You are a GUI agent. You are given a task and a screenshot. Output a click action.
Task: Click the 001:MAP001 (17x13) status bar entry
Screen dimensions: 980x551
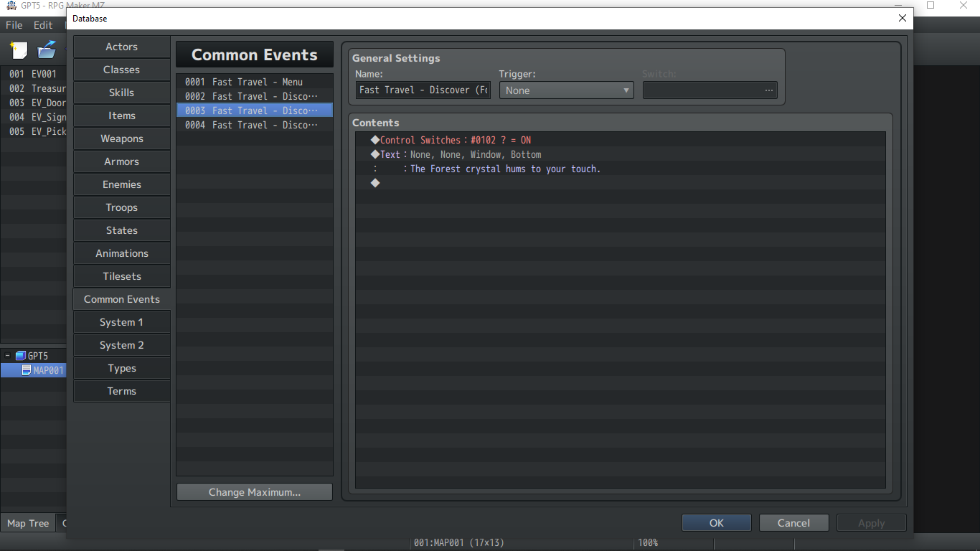tap(459, 543)
